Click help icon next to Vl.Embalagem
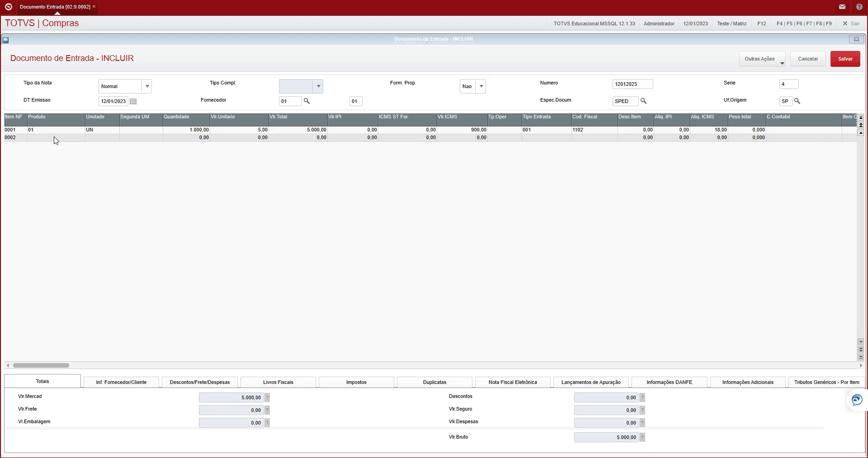The image size is (868, 458). tap(267, 423)
